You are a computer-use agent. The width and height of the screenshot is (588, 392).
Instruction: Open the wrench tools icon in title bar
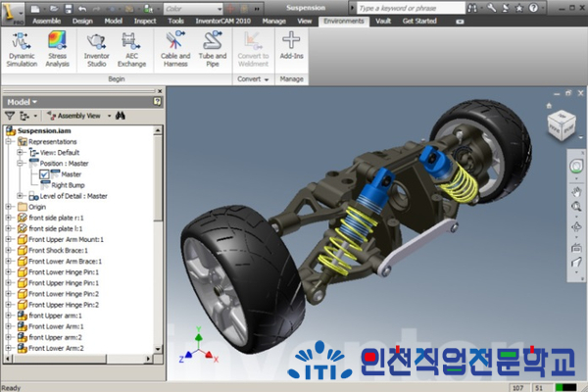tap(492, 8)
